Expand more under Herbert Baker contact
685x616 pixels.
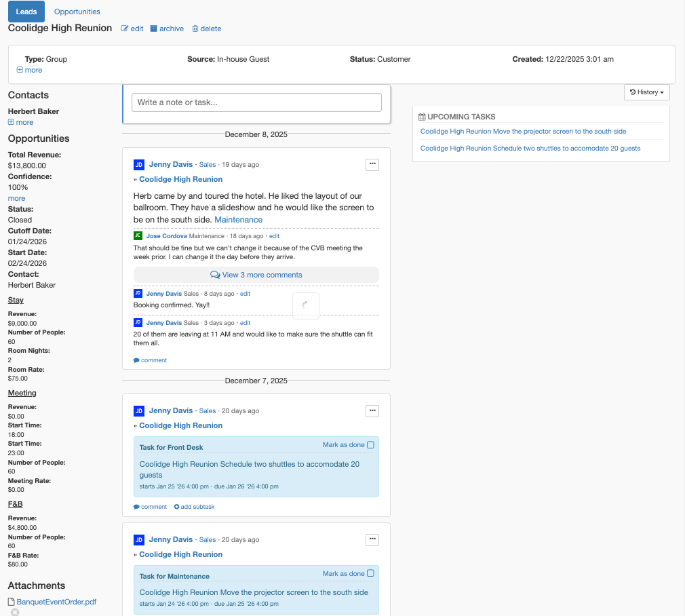point(20,122)
